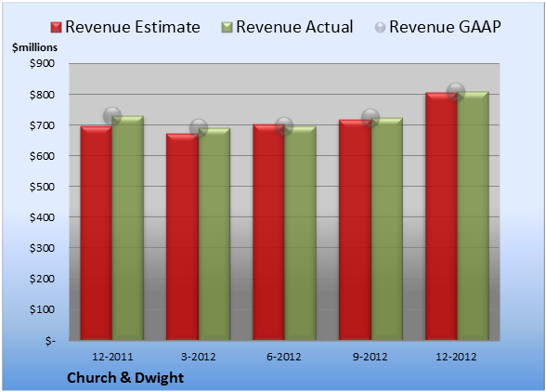Click the $- zero axis value
This screenshot has height=392, width=546.
(x=50, y=340)
